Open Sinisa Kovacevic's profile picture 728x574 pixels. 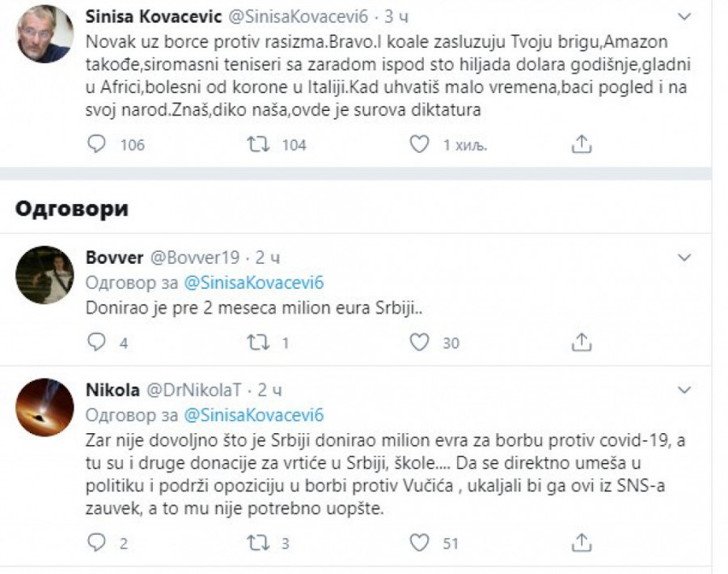45,33
